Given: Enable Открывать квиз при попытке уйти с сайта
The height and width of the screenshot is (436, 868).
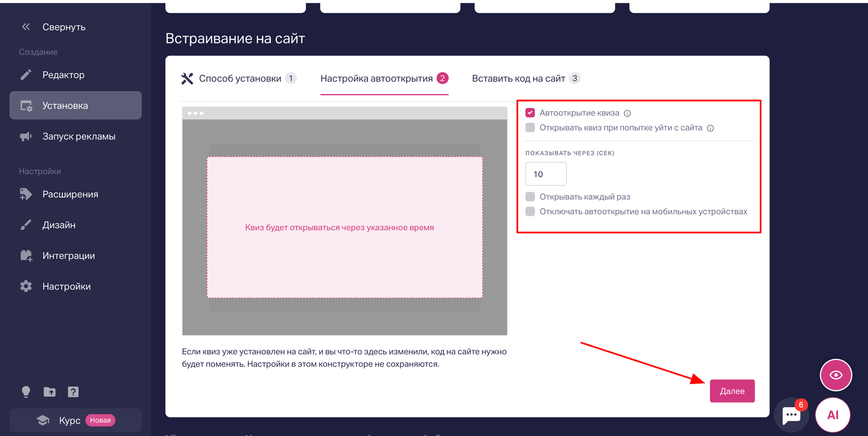Looking at the screenshot, I should pos(530,128).
